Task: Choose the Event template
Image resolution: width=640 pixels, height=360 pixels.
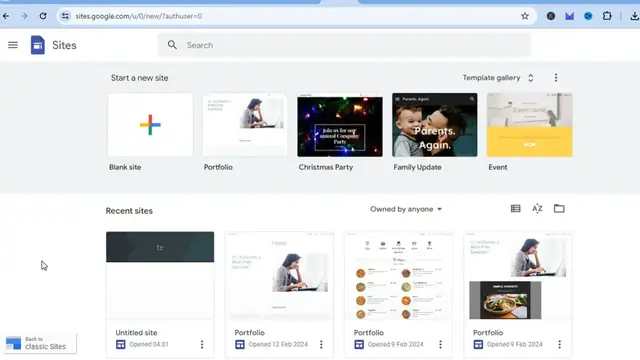Action: pos(529,125)
